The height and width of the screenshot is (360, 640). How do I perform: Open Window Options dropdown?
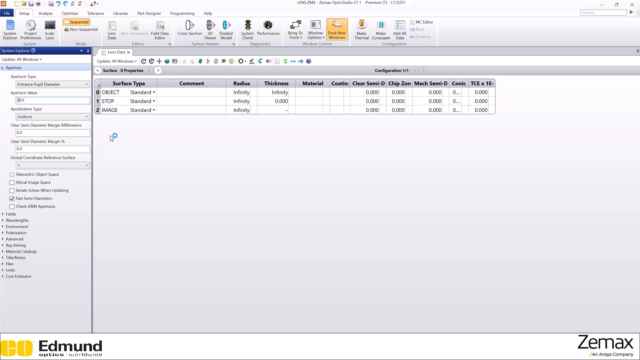click(315, 30)
